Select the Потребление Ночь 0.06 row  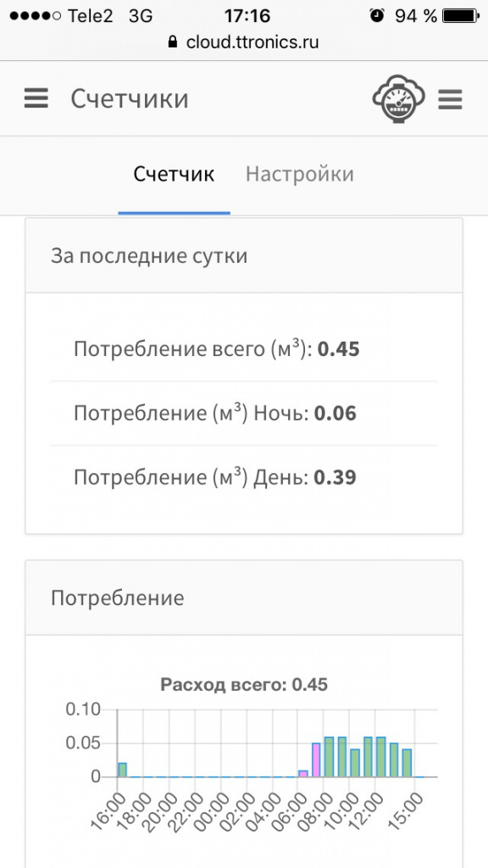tap(244, 414)
